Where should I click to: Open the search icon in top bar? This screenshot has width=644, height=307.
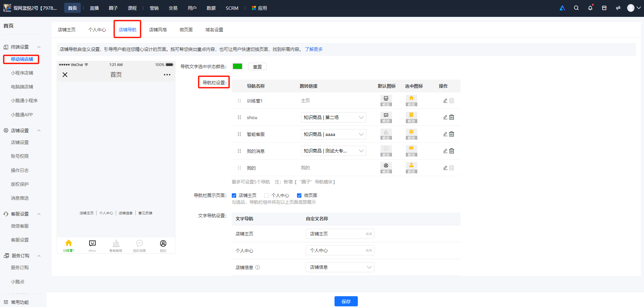click(576, 8)
